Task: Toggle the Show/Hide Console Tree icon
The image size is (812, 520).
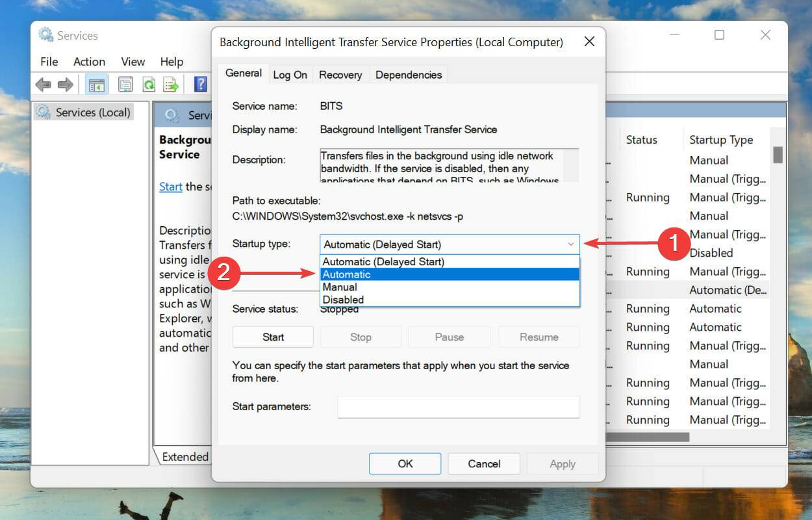Action: 95,84
